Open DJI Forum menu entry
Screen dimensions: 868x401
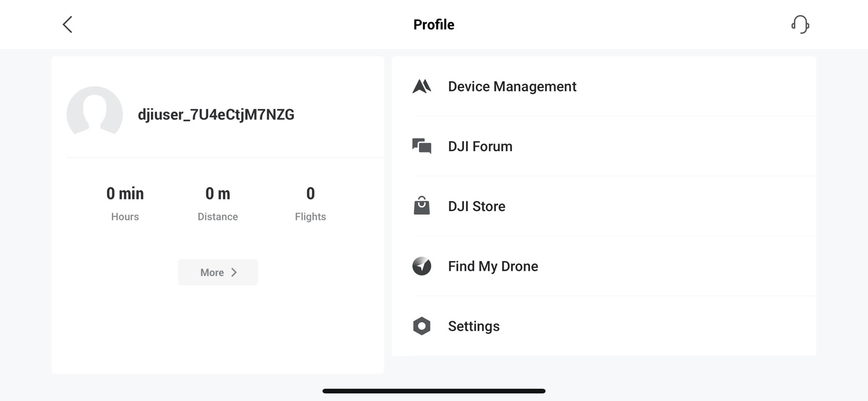[x=604, y=146]
